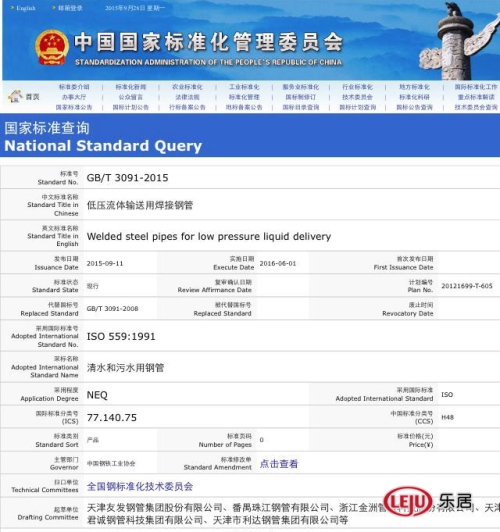This screenshot has height=532, width=500.
Task: Open the 邮箱登录 mailbox login link
Action: 70,8
